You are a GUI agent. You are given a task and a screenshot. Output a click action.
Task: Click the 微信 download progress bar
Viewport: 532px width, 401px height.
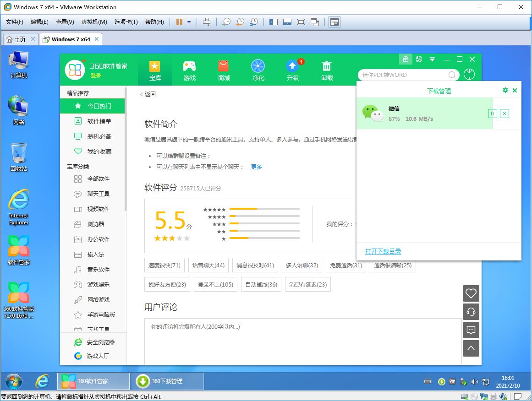tap(424, 114)
